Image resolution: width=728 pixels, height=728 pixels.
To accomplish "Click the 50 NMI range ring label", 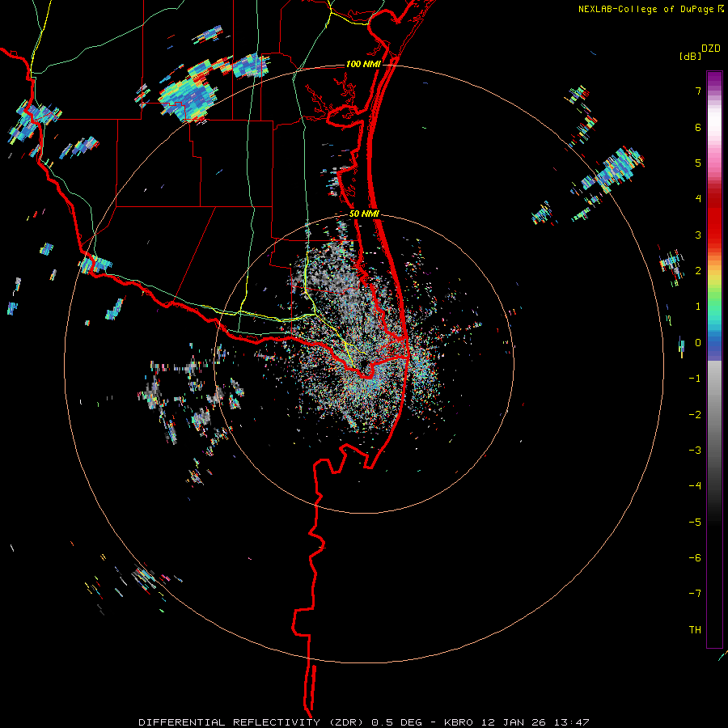I will [x=363, y=214].
